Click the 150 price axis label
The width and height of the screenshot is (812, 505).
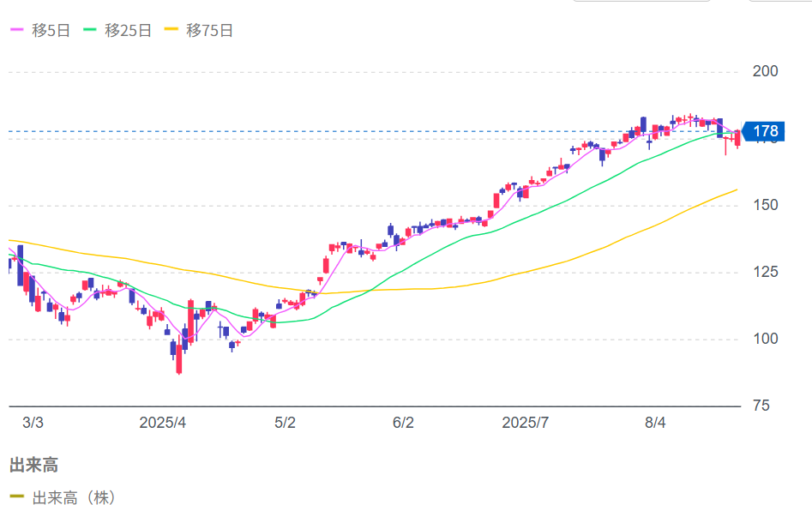click(764, 205)
